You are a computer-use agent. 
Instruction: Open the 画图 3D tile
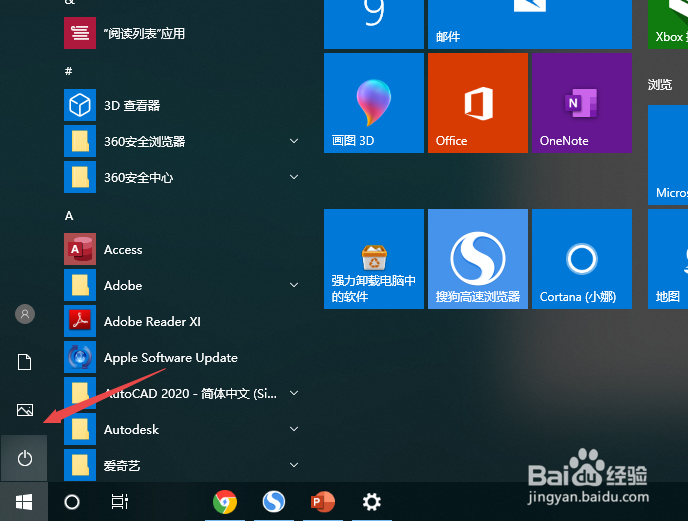click(374, 103)
